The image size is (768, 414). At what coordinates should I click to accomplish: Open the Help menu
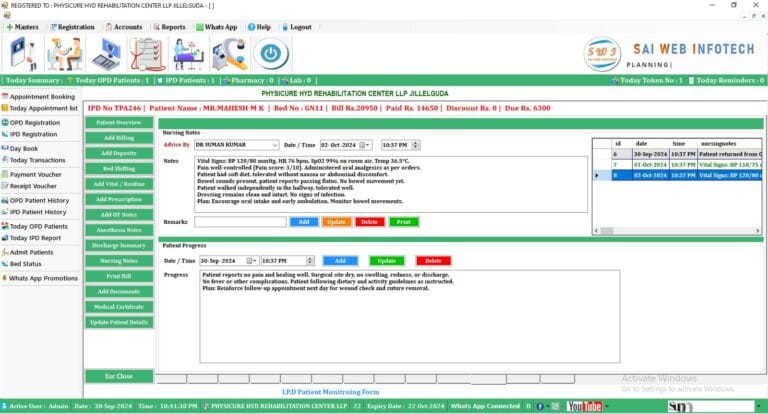(x=259, y=27)
